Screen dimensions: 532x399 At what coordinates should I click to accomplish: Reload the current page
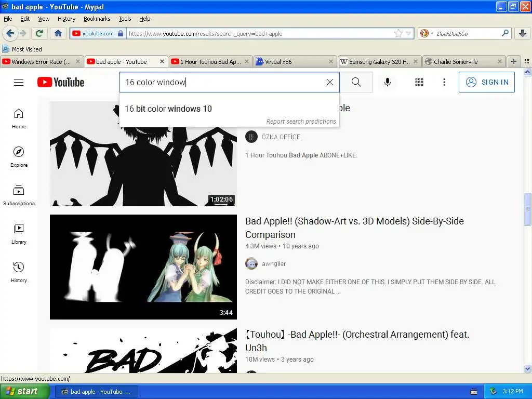39,33
